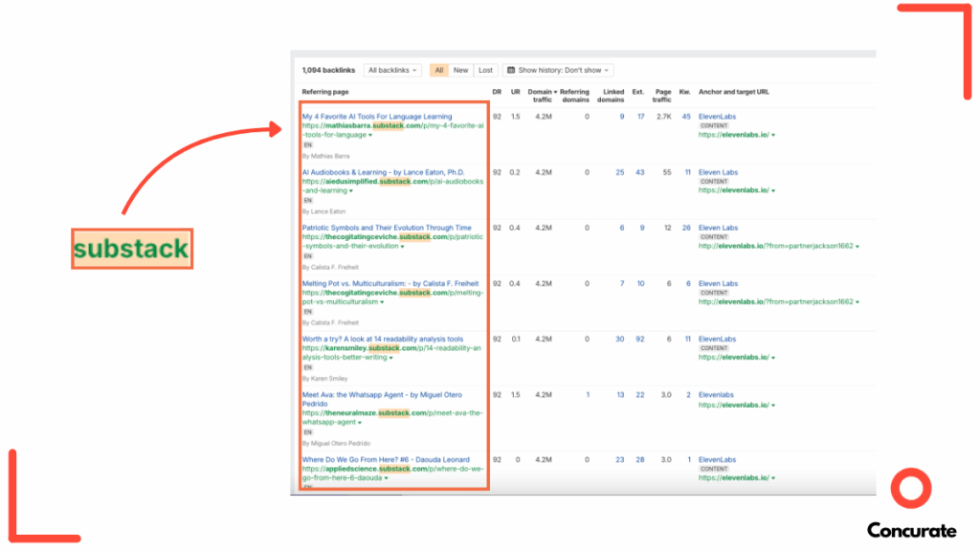The height and width of the screenshot is (551, 980).
Task: Select the All filter tab
Action: click(438, 70)
